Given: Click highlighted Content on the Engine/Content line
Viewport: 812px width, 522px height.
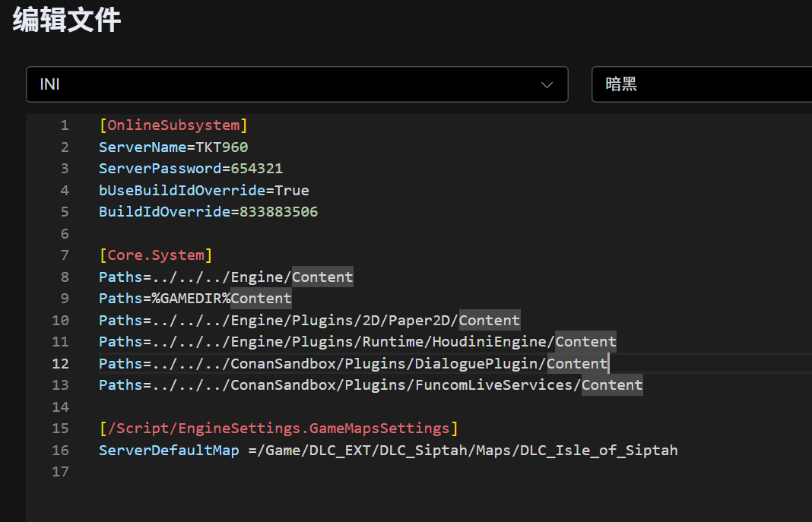Looking at the screenshot, I should point(322,277).
